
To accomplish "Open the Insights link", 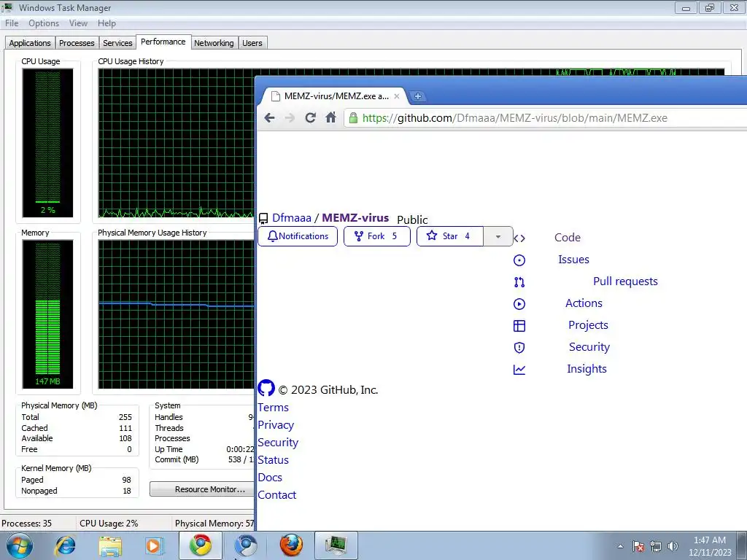I will 587,369.
